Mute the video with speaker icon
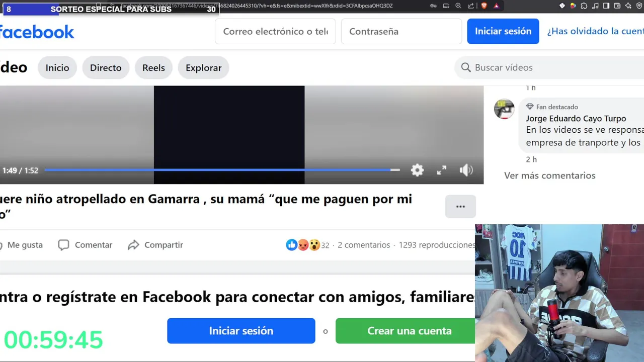644x362 pixels. click(x=466, y=170)
